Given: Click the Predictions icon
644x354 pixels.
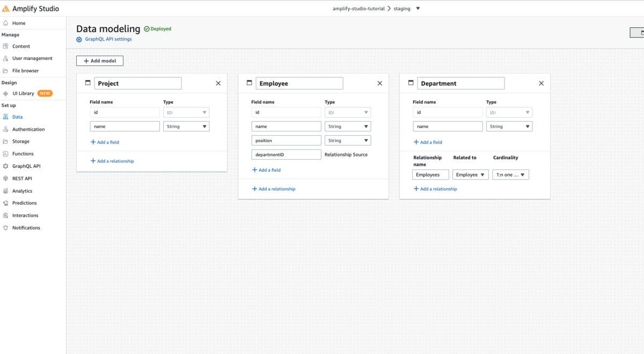Looking at the screenshot, I should (5, 203).
